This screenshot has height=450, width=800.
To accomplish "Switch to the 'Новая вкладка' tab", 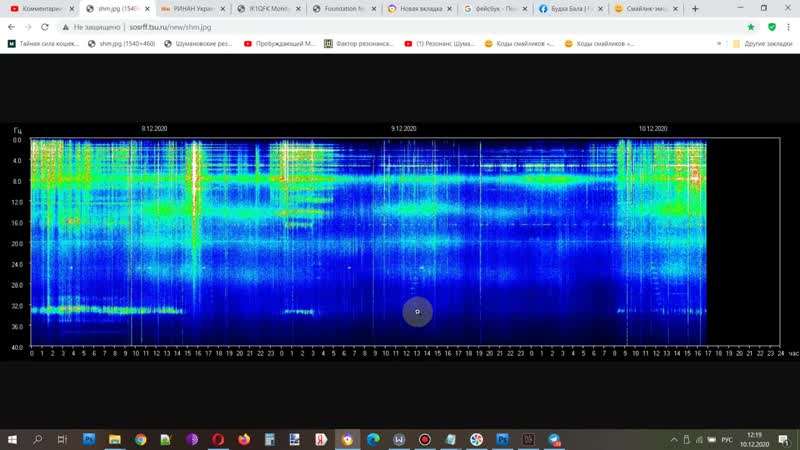I will click(420, 9).
